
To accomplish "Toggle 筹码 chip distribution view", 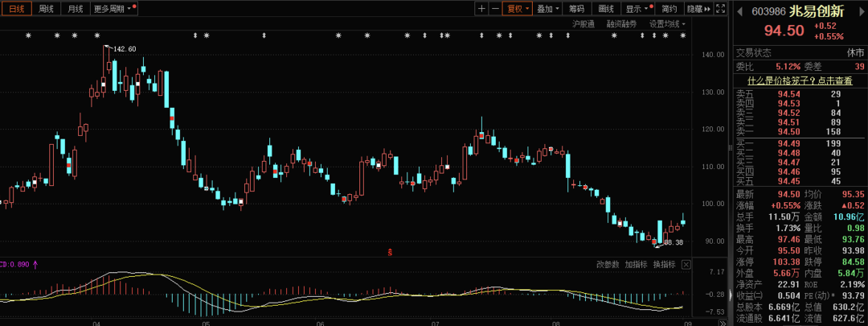I will (x=575, y=9).
